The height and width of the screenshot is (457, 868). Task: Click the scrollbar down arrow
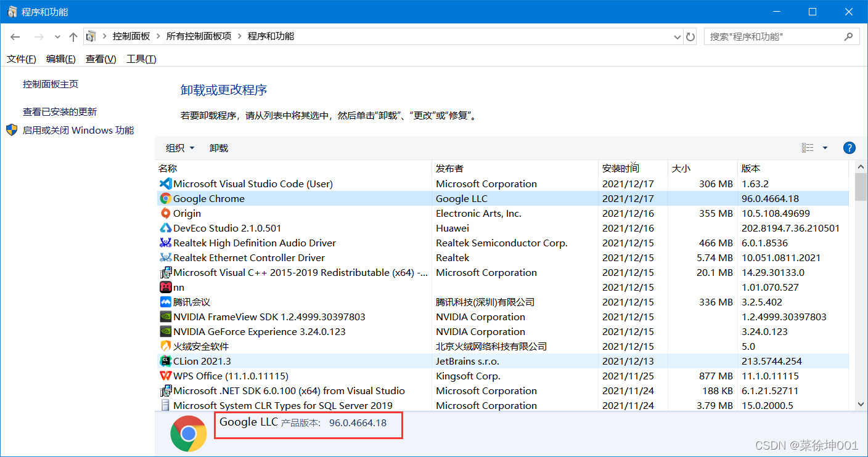[861, 404]
